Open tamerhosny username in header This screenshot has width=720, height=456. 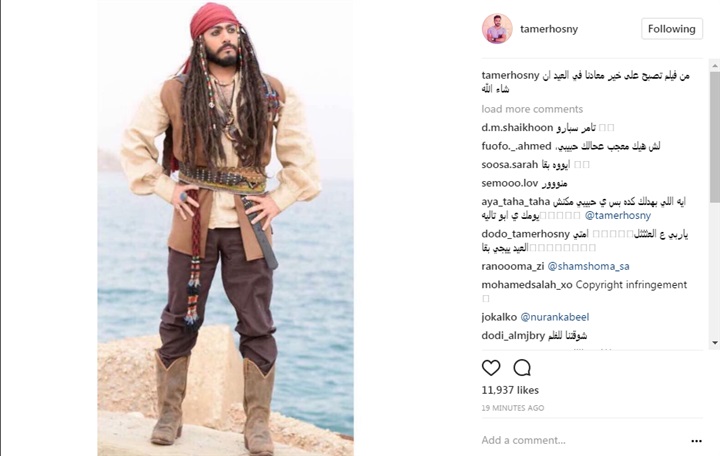click(x=549, y=29)
